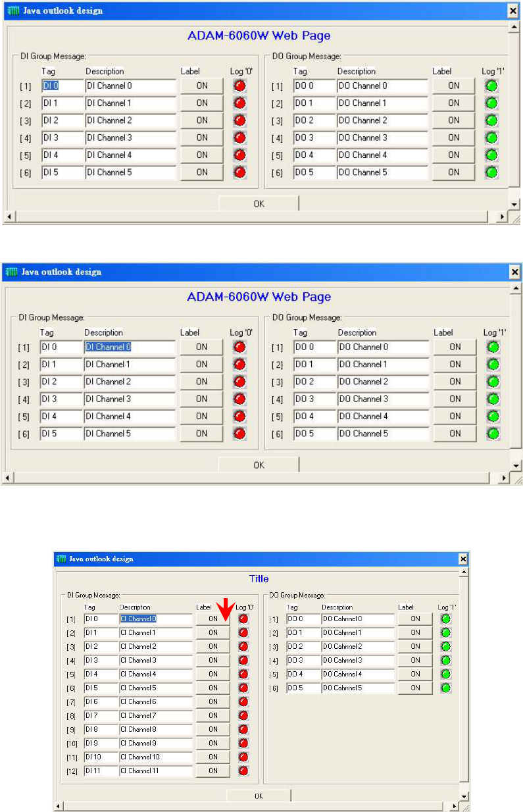The width and height of the screenshot is (523, 812).
Task: Click green LED of DO 1 in top window
Action: coord(491,103)
